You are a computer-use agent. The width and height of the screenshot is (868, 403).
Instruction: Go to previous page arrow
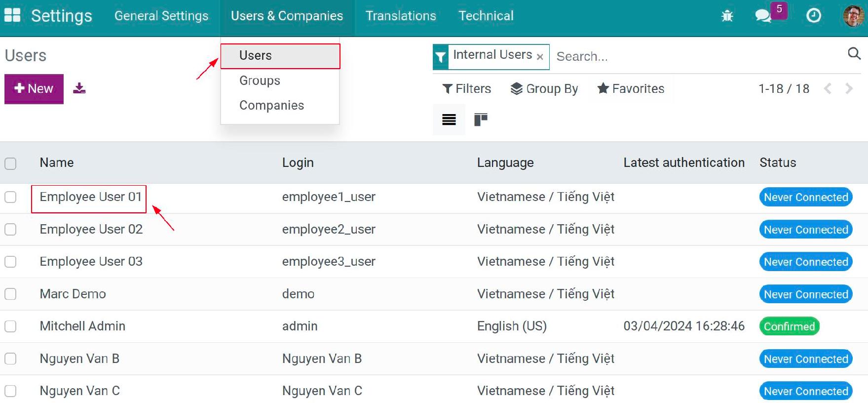click(x=828, y=89)
